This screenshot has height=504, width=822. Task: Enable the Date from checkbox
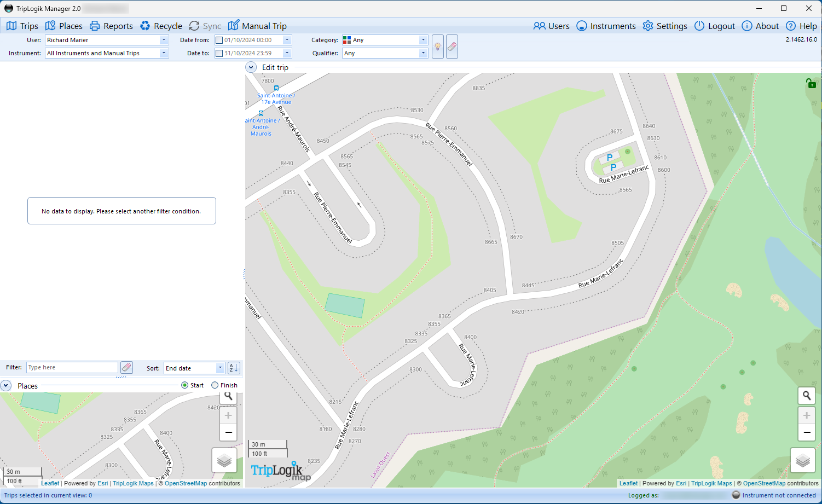point(219,40)
